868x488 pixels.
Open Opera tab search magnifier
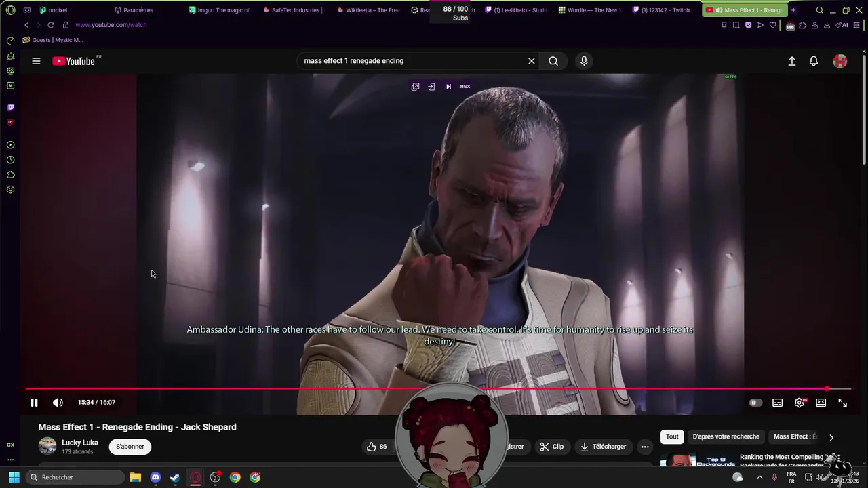point(820,10)
